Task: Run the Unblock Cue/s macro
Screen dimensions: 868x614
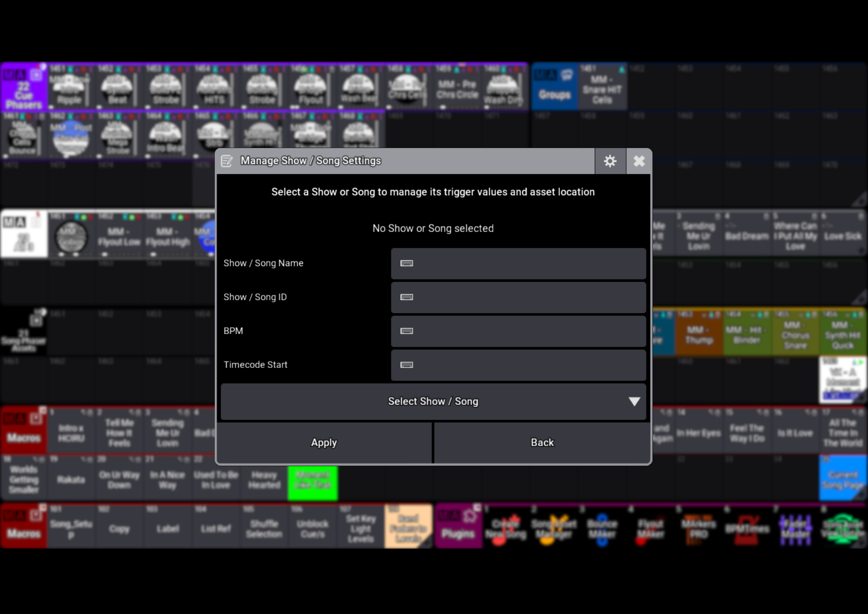Action: click(x=312, y=527)
